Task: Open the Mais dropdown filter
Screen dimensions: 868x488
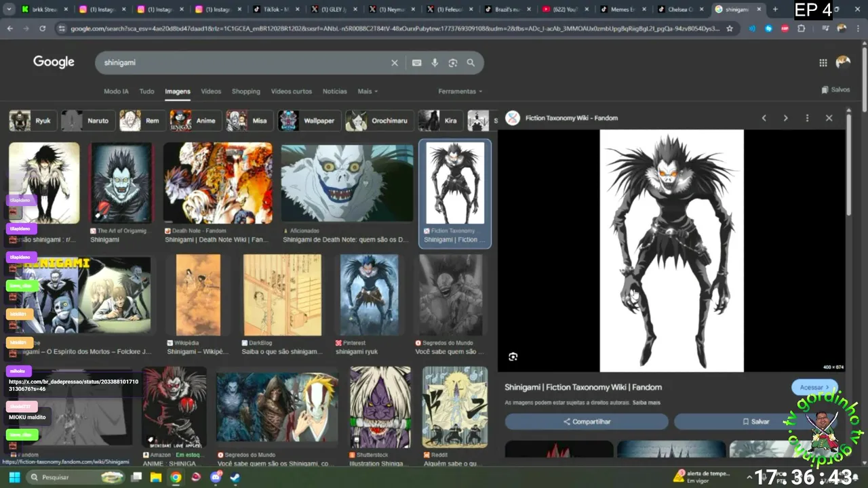Action: [x=368, y=91]
